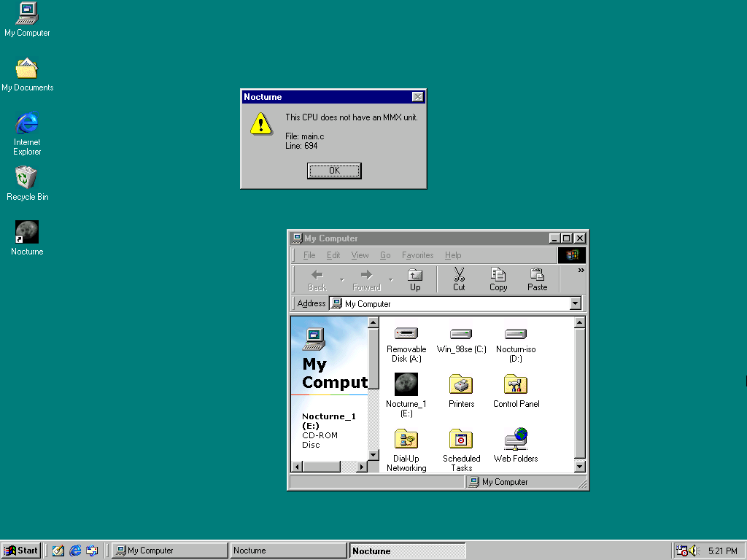Image resolution: width=747 pixels, height=560 pixels.
Task: Click the Cut toolbar icon
Action: click(459, 279)
